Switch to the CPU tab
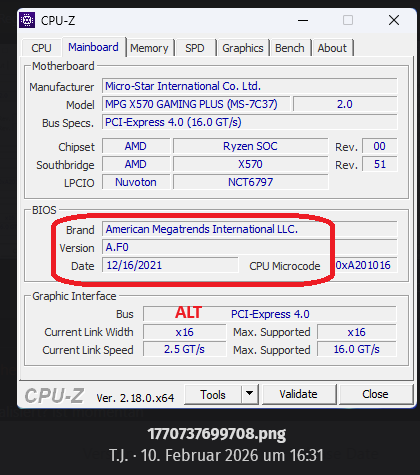 41,48
